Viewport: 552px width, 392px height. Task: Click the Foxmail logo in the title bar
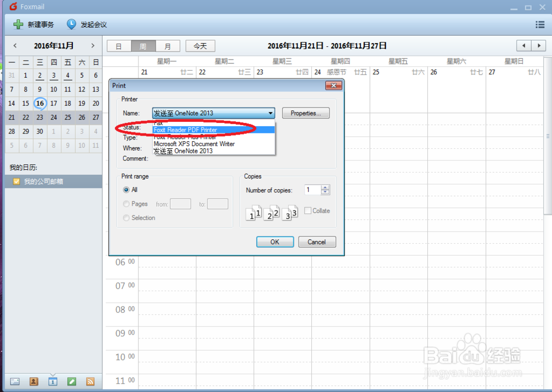13,7
